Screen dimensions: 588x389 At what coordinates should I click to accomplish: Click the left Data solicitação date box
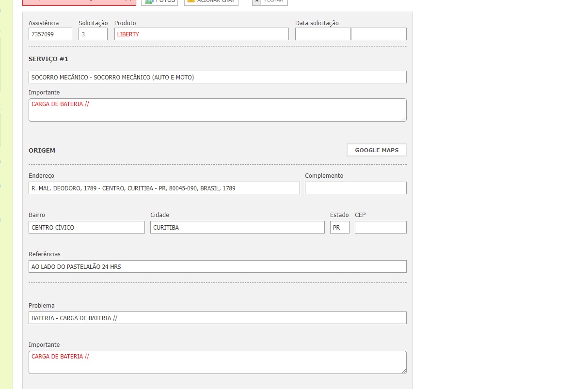[323, 34]
